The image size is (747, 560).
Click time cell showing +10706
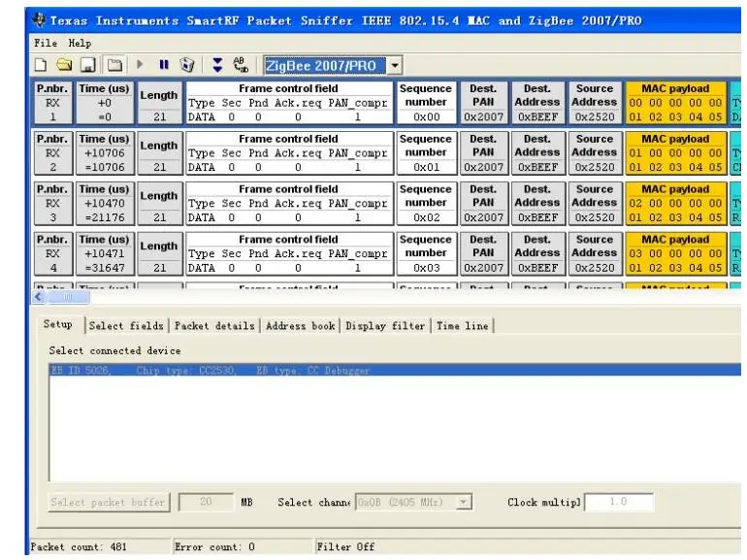pyautogui.click(x=105, y=153)
